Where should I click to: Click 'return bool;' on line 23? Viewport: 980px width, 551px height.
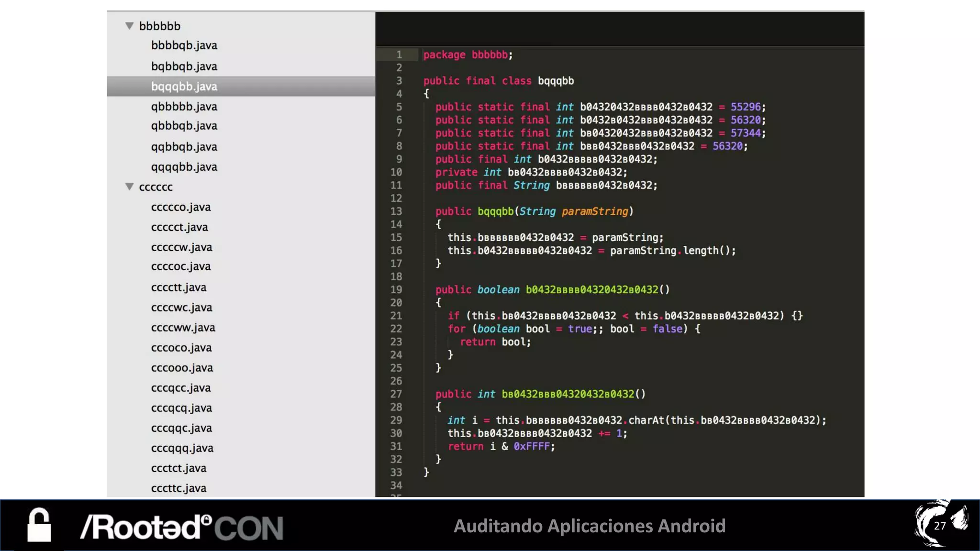point(495,342)
